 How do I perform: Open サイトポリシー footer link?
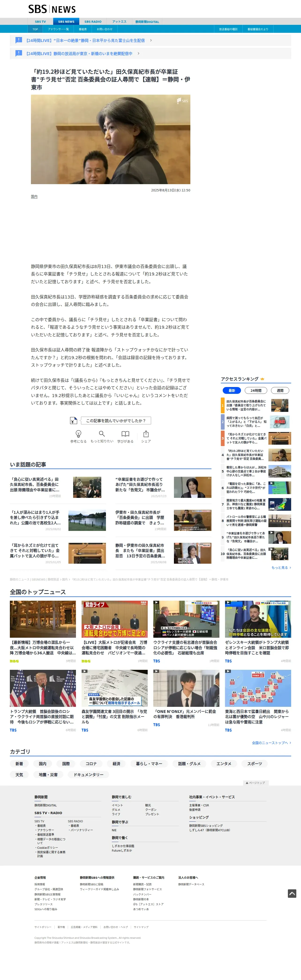coord(43,927)
